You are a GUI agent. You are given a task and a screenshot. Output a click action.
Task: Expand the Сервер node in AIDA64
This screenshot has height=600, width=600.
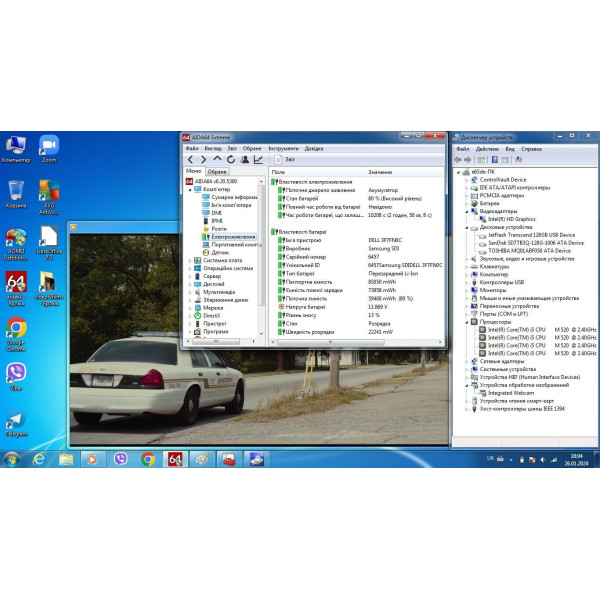tap(190, 276)
